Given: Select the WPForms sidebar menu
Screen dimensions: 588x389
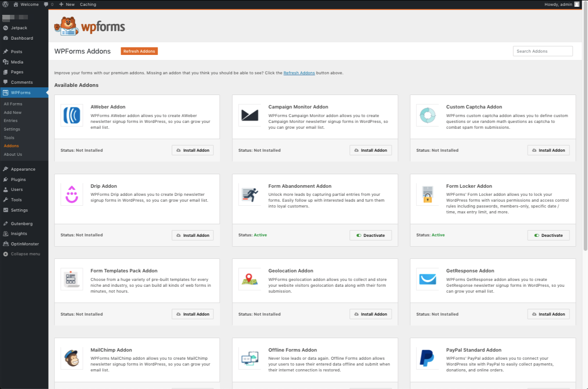Looking at the screenshot, I should [x=24, y=93].
